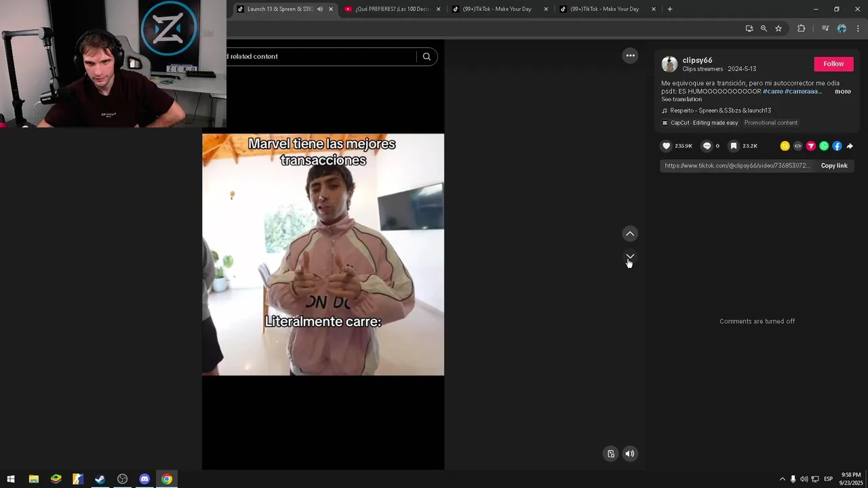
Task: Open the Chrome profile avatar
Action: (x=842, y=28)
